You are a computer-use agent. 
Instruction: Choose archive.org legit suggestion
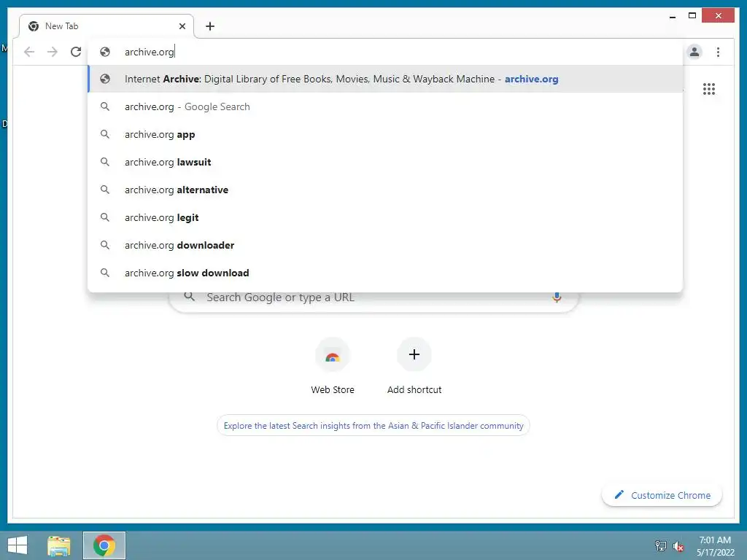tap(385, 217)
